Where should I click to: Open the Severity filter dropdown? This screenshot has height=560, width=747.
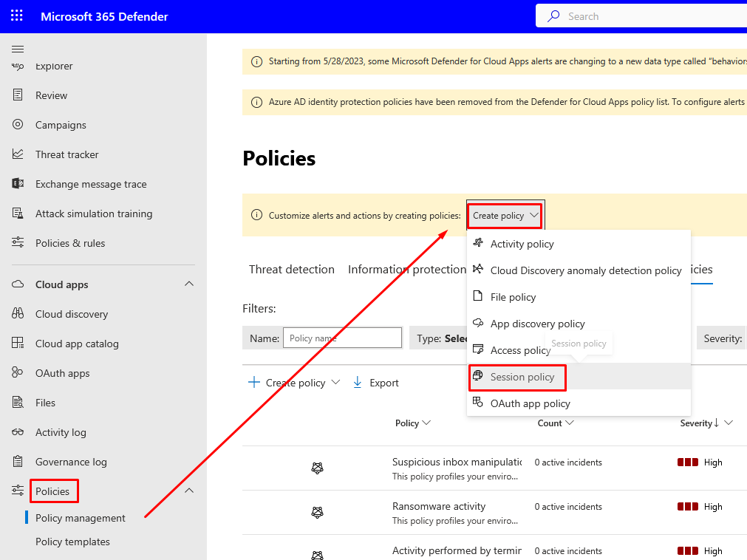(x=722, y=338)
